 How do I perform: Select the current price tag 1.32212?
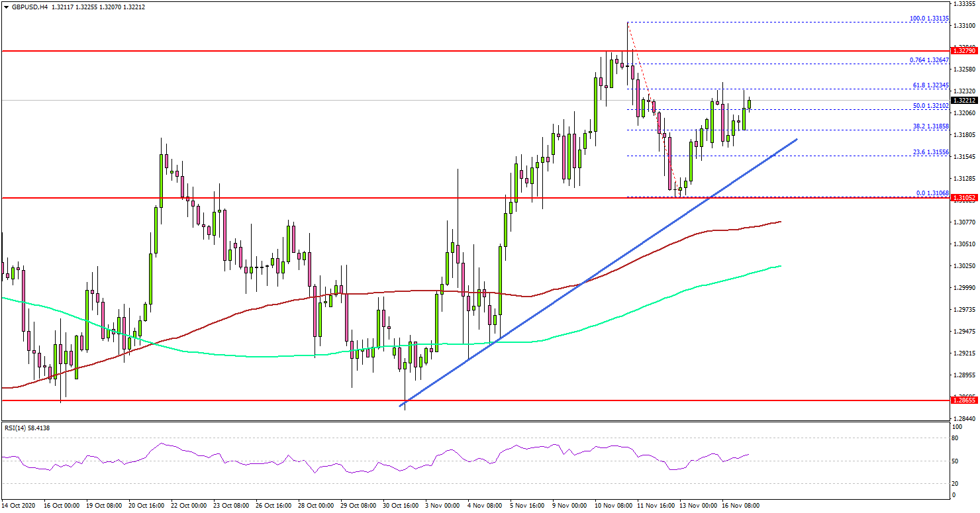[x=965, y=101]
